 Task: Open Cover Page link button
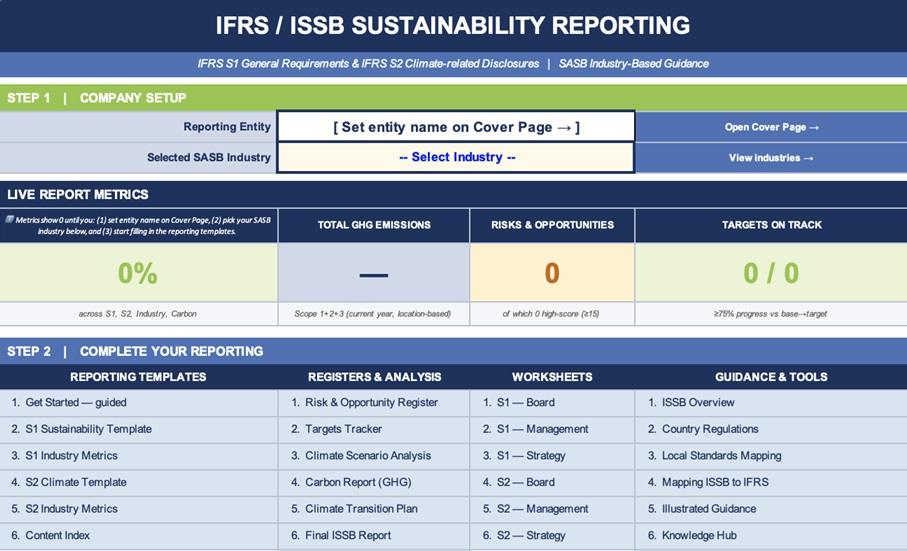click(x=771, y=127)
